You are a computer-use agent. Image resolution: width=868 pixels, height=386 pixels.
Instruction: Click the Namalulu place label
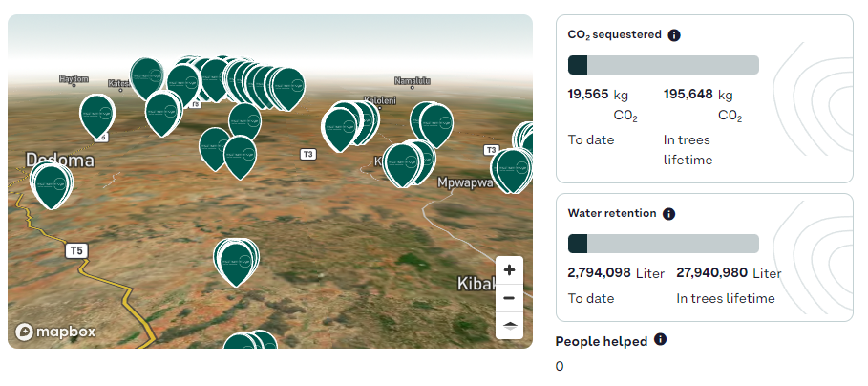click(412, 81)
